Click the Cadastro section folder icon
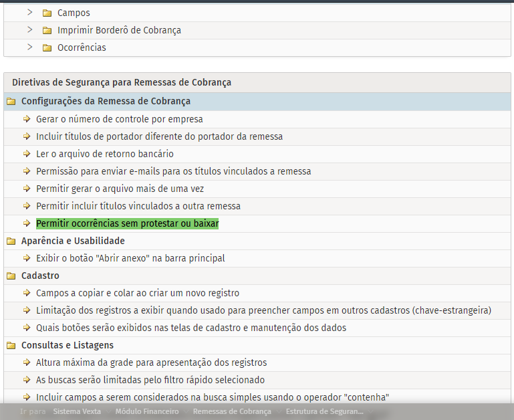514x420 pixels. point(11,276)
